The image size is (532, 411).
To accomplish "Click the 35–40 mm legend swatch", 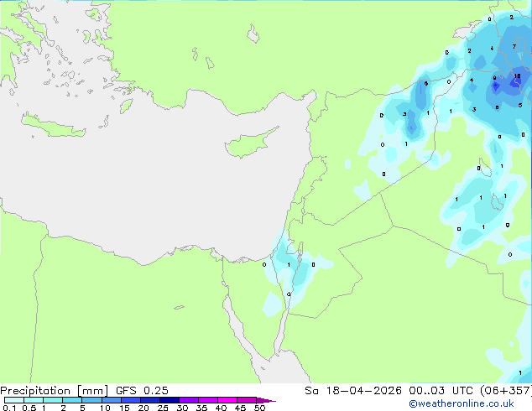I will [208, 400].
